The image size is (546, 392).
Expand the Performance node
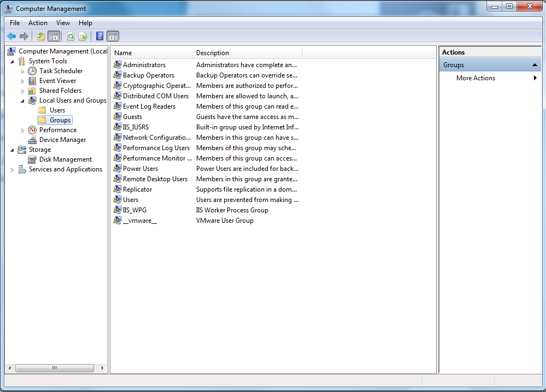coord(22,130)
